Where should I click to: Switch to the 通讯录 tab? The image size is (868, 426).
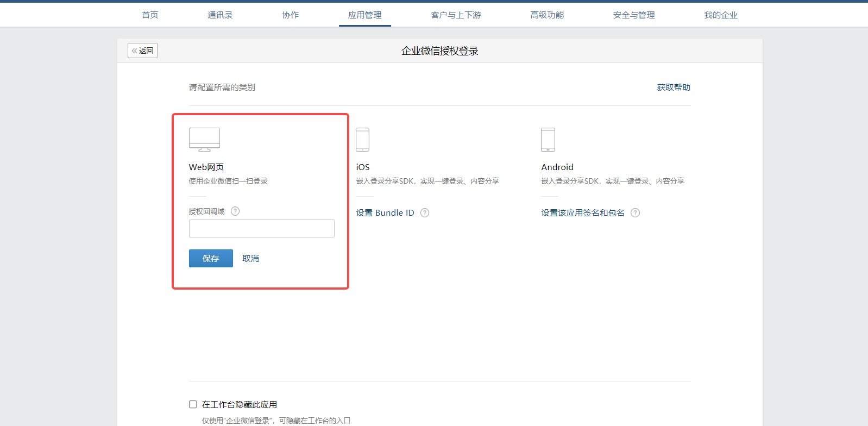(x=220, y=15)
